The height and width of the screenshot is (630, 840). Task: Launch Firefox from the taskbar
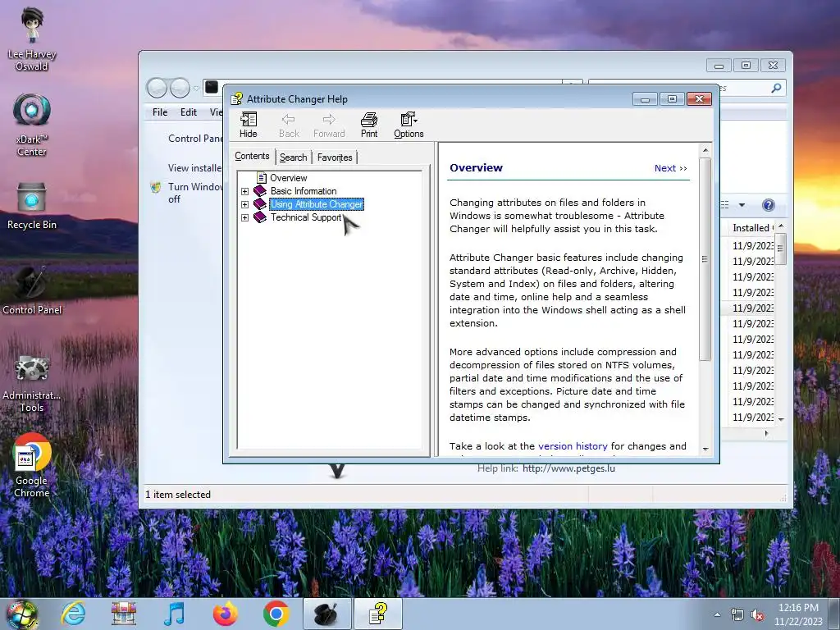pos(225,614)
